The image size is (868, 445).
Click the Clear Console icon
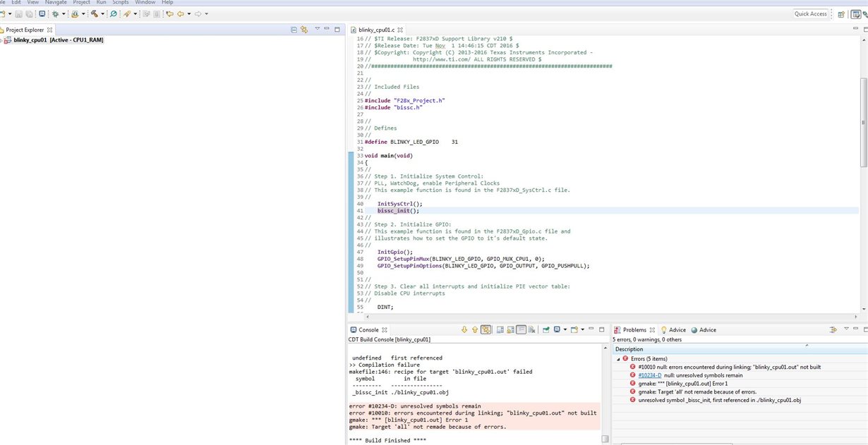coord(532,329)
